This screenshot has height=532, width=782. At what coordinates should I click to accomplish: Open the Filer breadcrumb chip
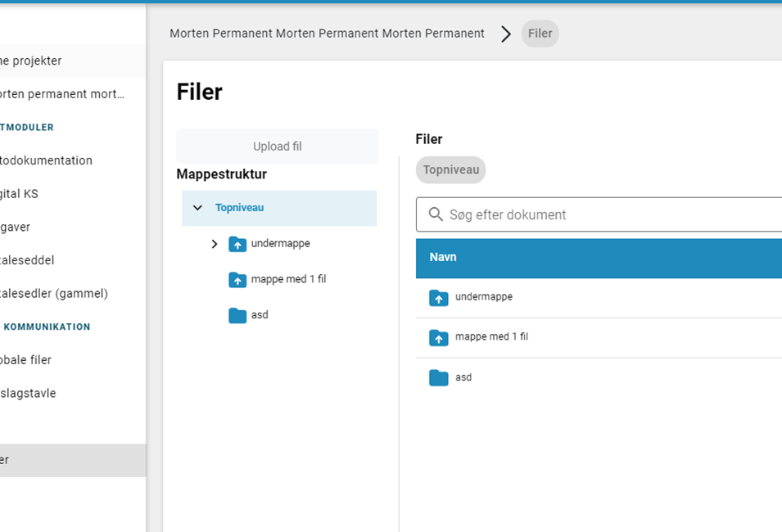point(540,34)
